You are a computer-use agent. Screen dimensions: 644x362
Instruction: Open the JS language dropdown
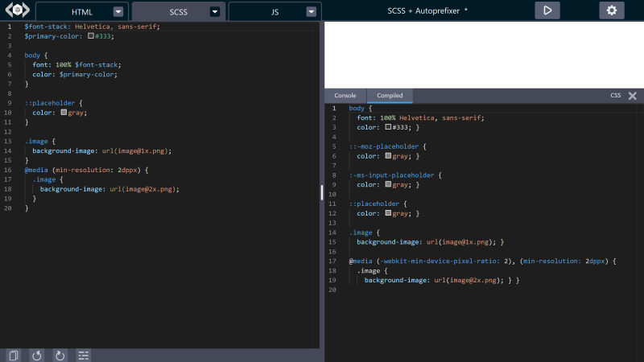(312, 12)
